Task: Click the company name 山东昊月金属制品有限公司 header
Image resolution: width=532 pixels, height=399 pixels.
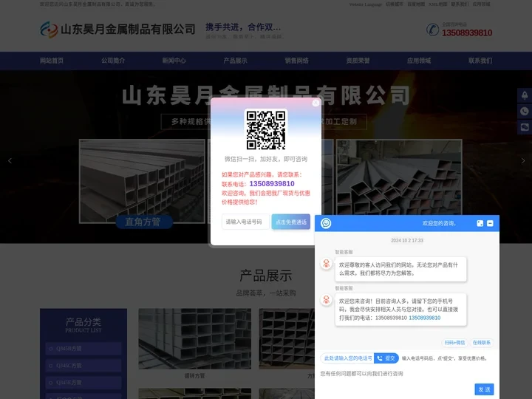Action: [128, 29]
